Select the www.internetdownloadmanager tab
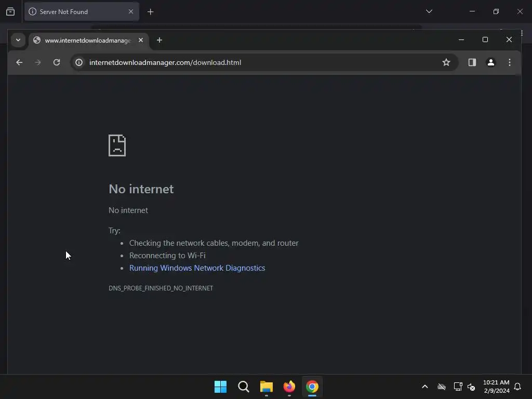Screen dimensions: 532x399 click(x=89, y=40)
